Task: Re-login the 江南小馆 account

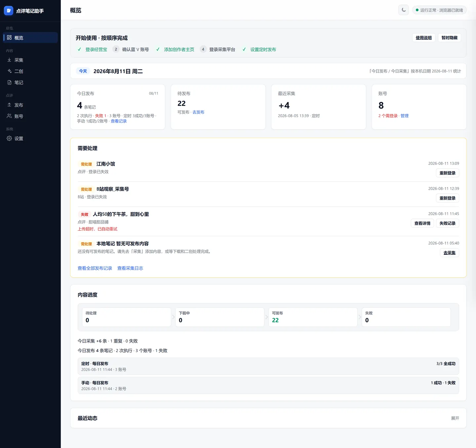Action: point(448,173)
